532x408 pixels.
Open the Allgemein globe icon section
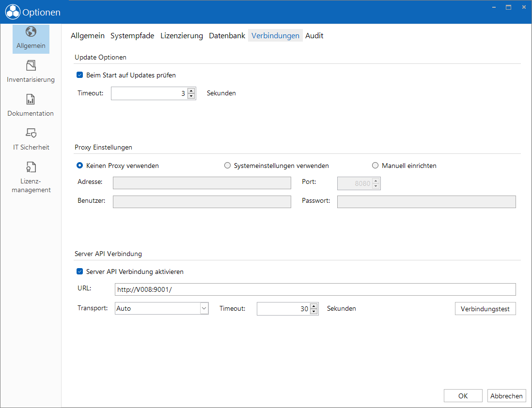[31, 39]
